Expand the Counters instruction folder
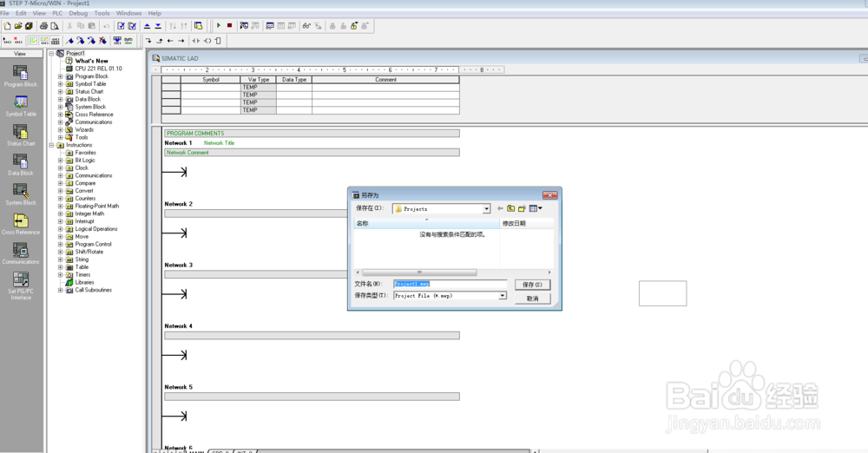Screen dimensions: 868x453 pyautogui.click(x=61, y=198)
